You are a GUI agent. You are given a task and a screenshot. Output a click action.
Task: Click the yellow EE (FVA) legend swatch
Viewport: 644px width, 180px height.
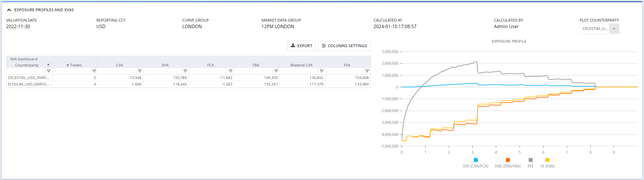pos(547,160)
